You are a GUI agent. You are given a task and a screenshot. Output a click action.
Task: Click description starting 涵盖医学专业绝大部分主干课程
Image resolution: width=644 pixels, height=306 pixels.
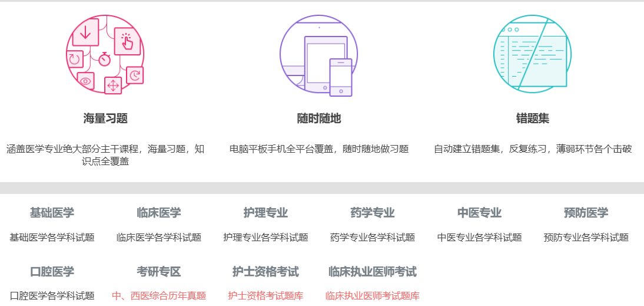click(x=105, y=155)
